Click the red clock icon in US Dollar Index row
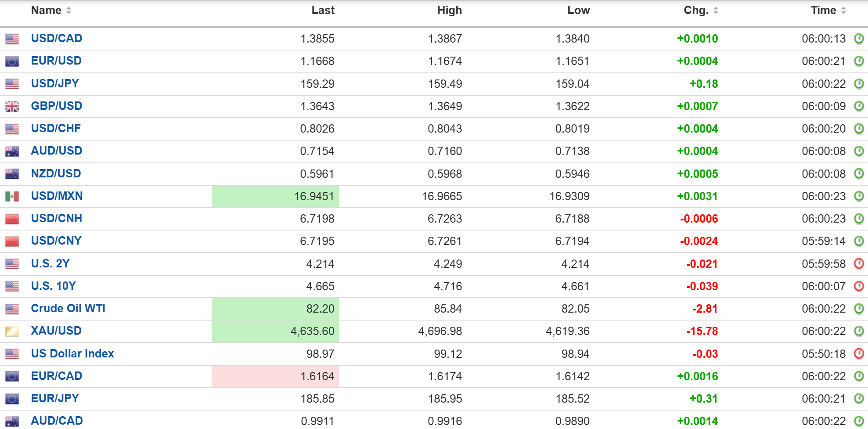 (859, 353)
